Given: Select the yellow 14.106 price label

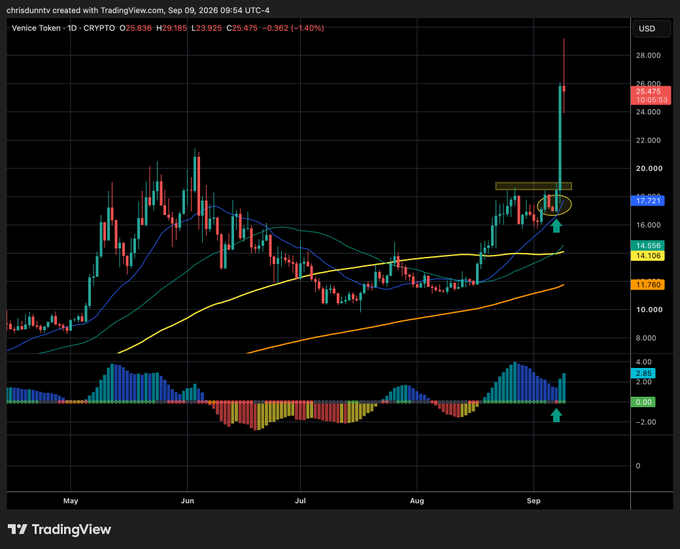Looking at the screenshot, I should point(647,256).
